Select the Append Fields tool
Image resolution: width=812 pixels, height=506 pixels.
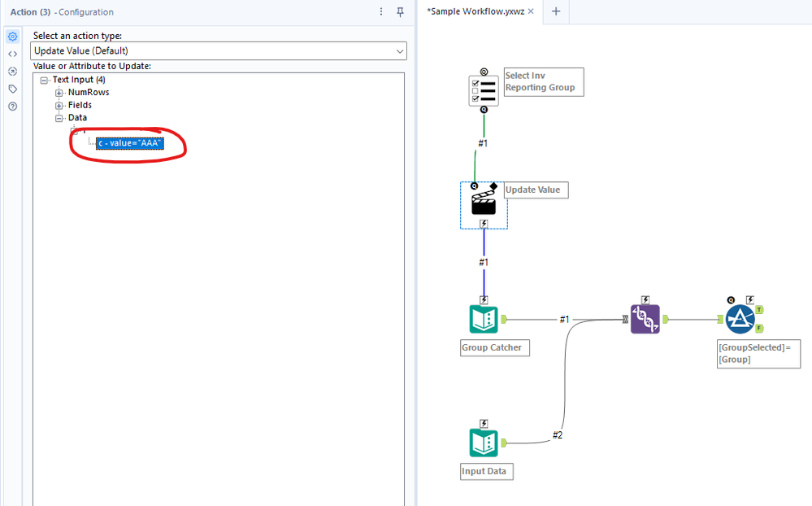click(x=645, y=319)
